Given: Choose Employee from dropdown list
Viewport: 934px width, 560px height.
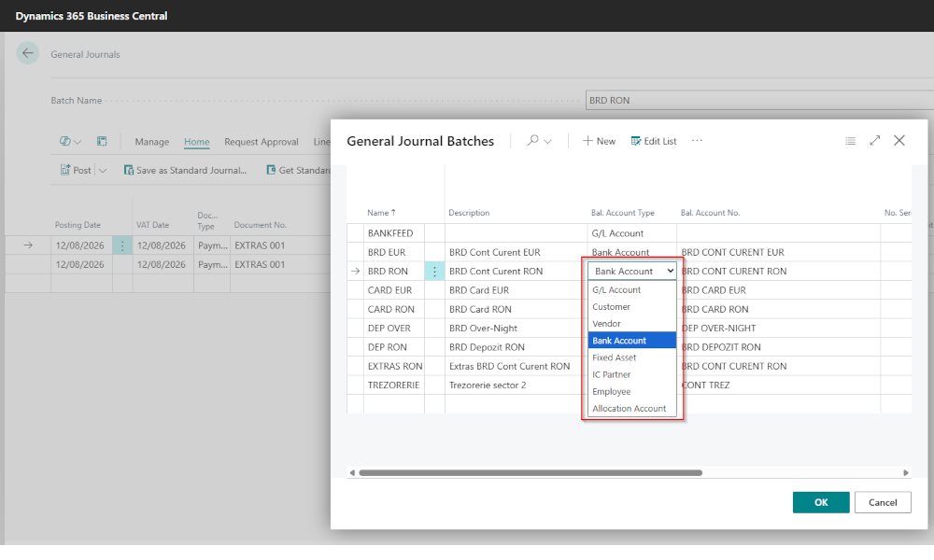Looking at the screenshot, I should pos(632,392).
